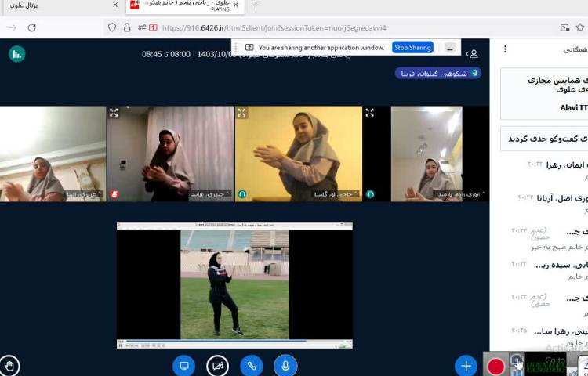This screenshot has width=588, height=376.
Task: Click the 'همگانی' public chat title
Action: tap(575, 49)
